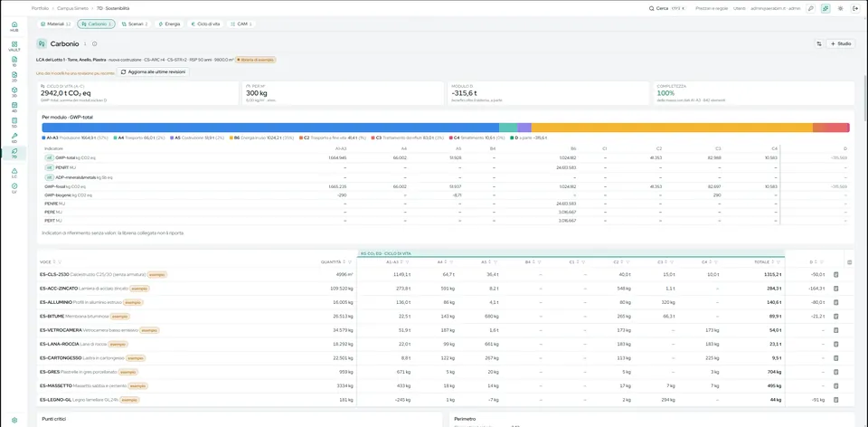Delete the ES-MASSETTO row
868x427 pixels.
click(x=835, y=385)
